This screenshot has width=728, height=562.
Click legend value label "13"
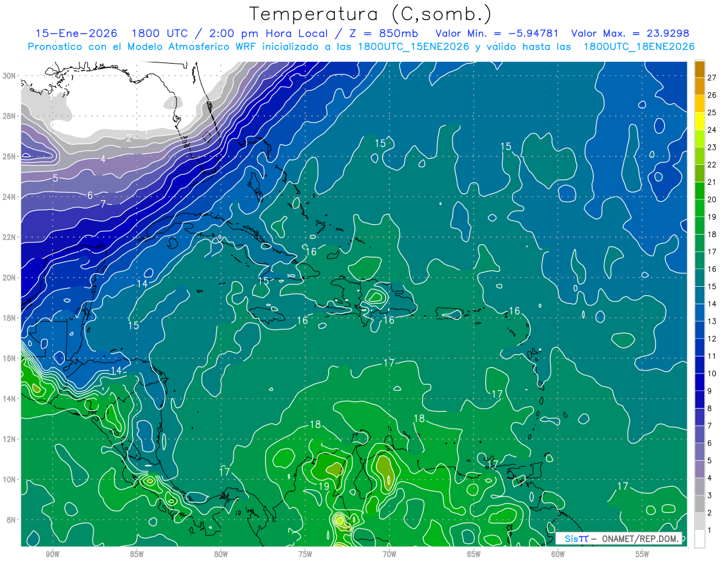coord(712,321)
